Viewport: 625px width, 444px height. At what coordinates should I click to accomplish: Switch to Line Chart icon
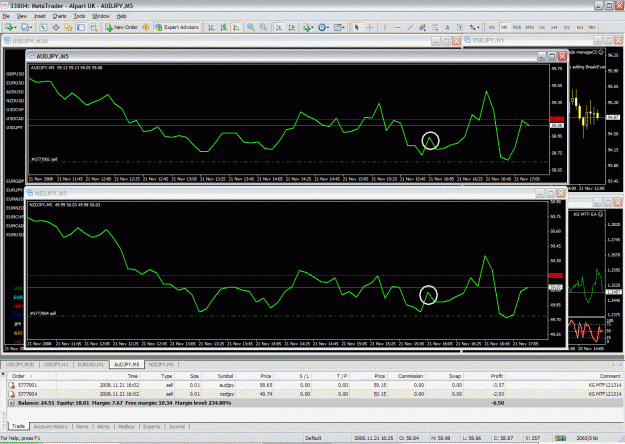(x=236, y=27)
